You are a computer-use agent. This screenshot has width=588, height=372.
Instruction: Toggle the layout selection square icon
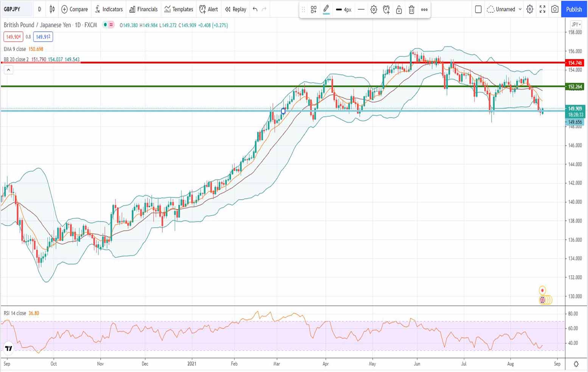[478, 9]
